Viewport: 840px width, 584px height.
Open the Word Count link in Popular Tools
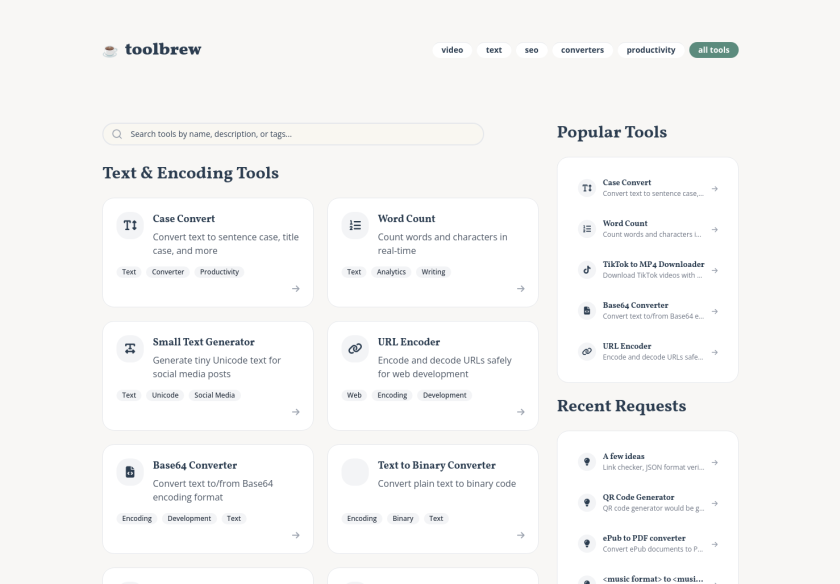(x=648, y=229)
